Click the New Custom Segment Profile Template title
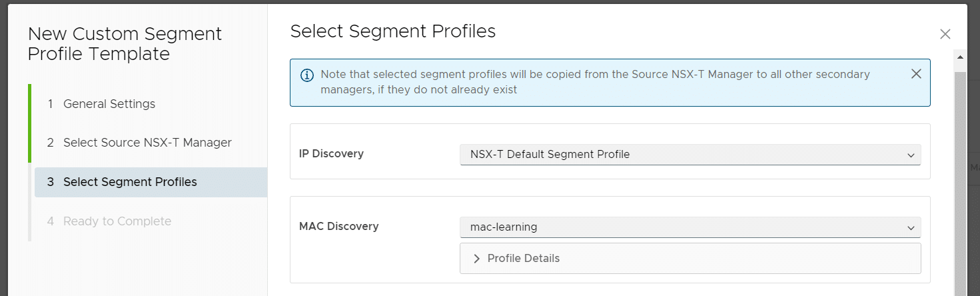Viewport: 980px width, 296px height. [x=125, y=44]
